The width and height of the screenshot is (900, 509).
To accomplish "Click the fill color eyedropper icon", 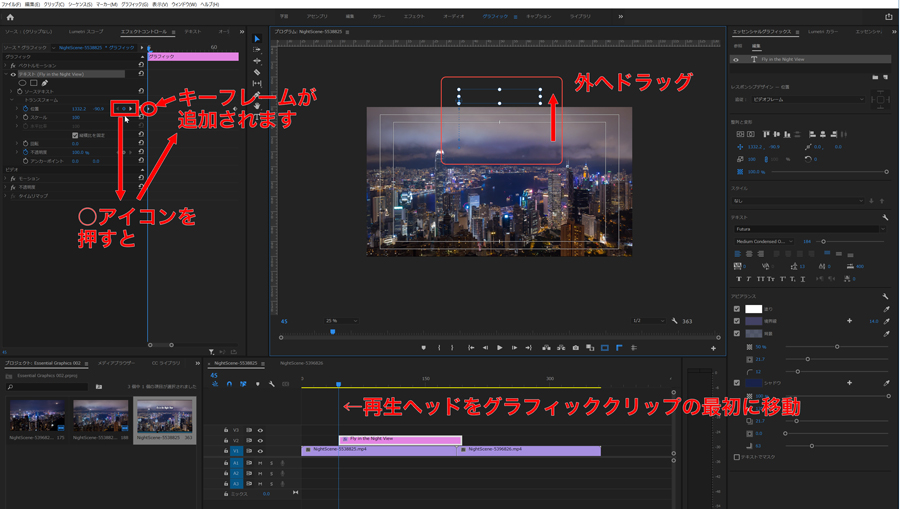I will (886, 309).
